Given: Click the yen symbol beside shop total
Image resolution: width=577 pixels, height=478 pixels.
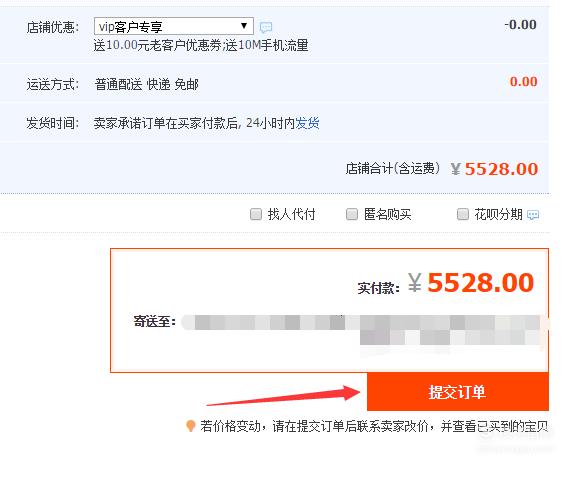Looking at the screenshot, I should click(456, 169).
